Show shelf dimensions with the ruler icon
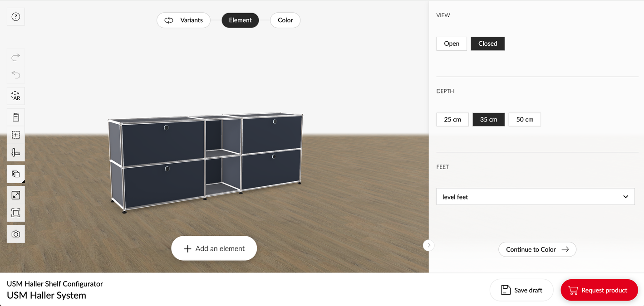Screen dimensions: 644x306 (x=15, y=152)
